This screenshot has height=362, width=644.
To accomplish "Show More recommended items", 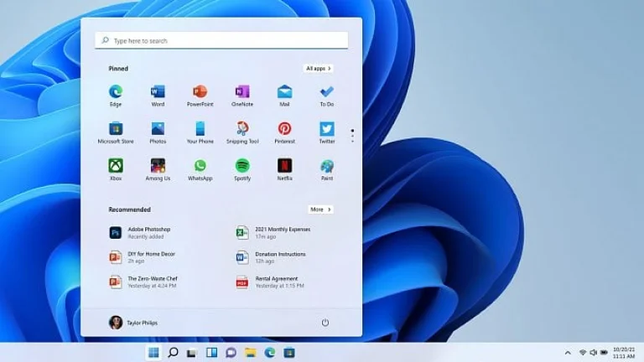I will coord(321,209).
